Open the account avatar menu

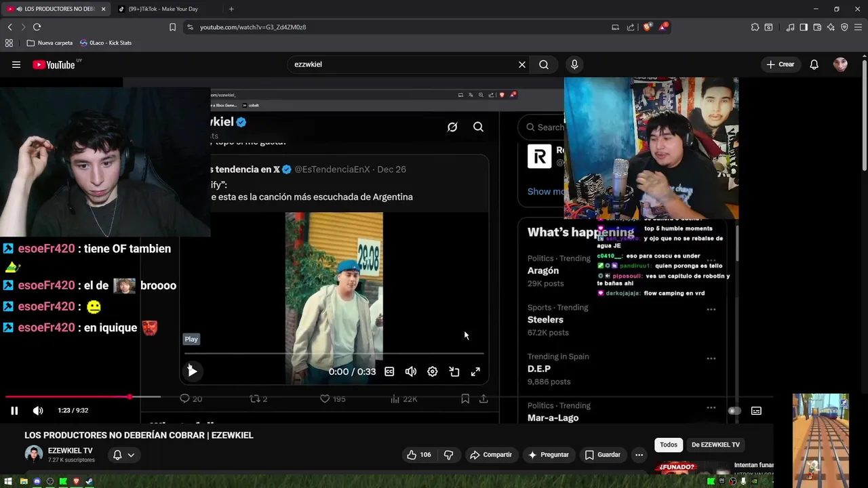(x=840, y=64)
